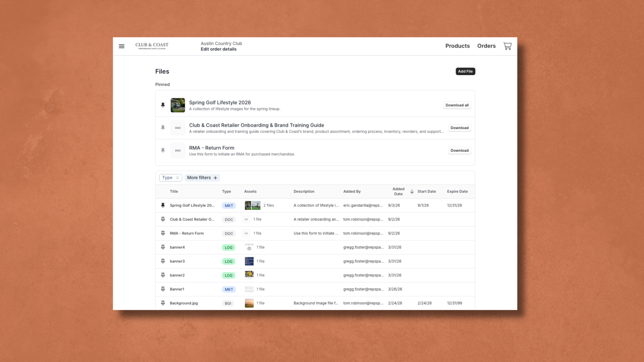Screen dimensions: 644x362
Task: Click LOG tag in banner3 row
Action: coord(228,261)
